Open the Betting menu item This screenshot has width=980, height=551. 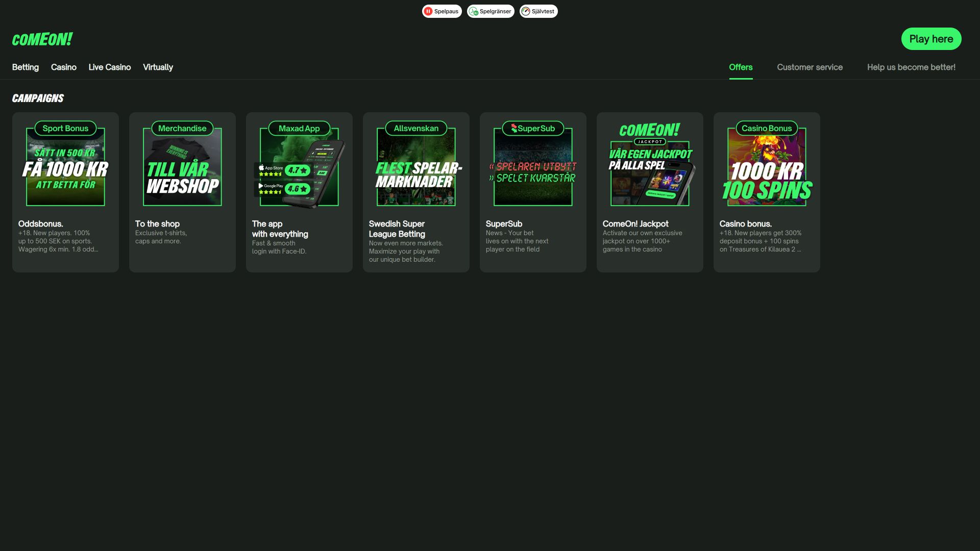(x=26, y=67)
